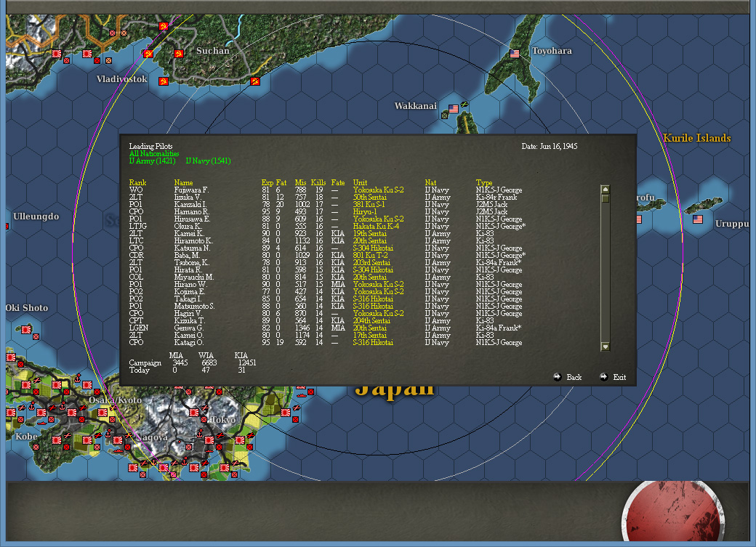This screenshot has width=756, height=547.
Task: Sort pilot list by Unit column
Action: (360, 182)
